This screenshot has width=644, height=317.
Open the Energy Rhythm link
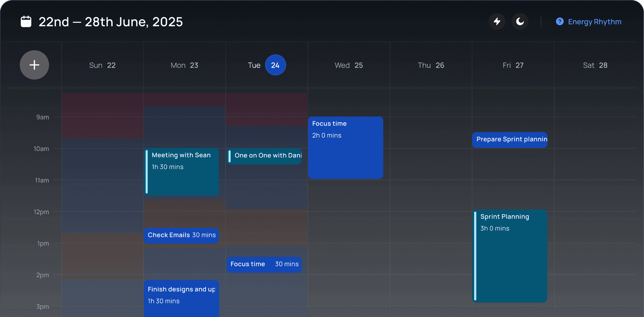pos(594,22)
